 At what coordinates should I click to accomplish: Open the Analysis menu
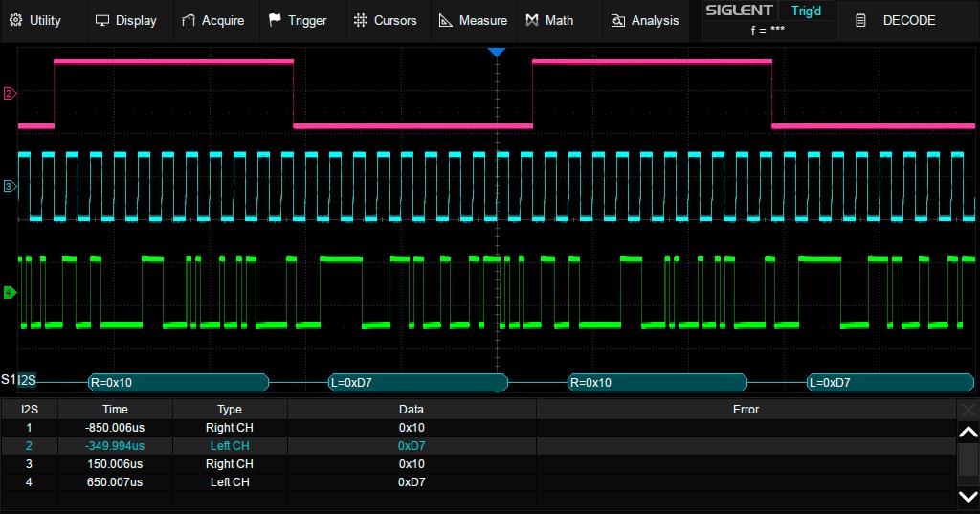pos(645,20)
